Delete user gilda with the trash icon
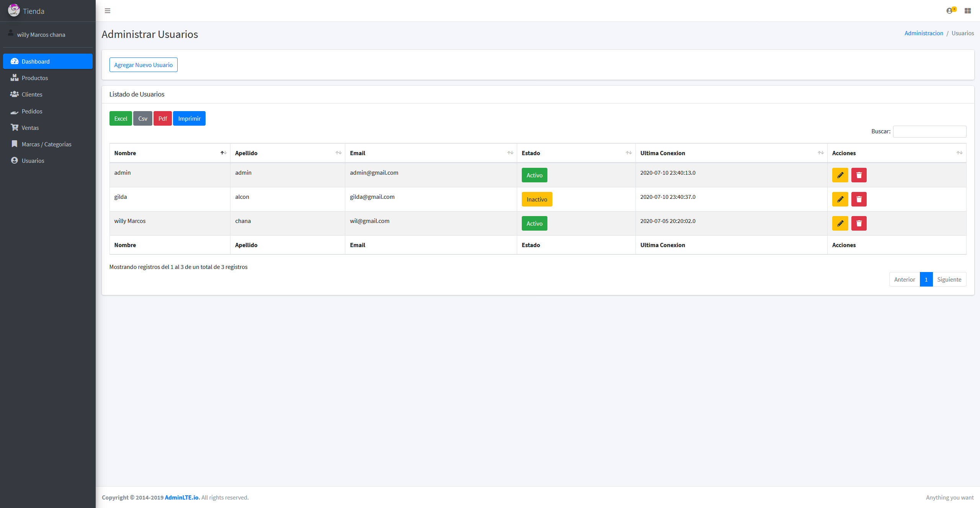980x508 pixels. 859,199
